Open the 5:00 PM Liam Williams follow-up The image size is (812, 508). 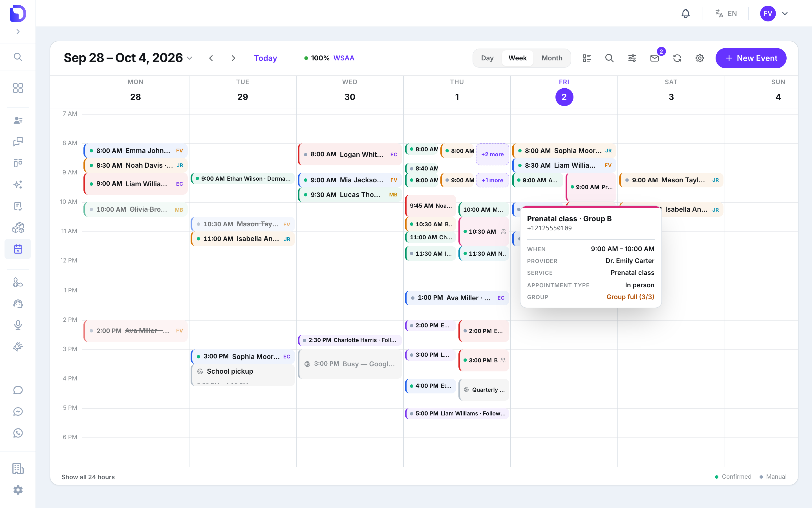coord(457,413)
